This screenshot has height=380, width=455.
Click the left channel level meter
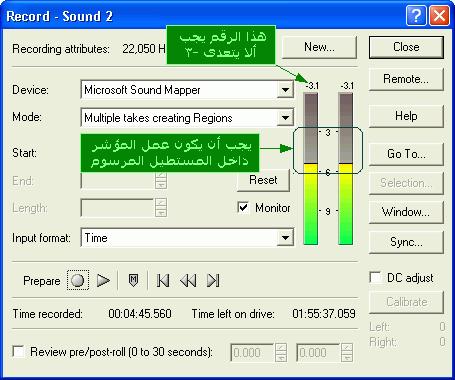[x=311, y=169]
